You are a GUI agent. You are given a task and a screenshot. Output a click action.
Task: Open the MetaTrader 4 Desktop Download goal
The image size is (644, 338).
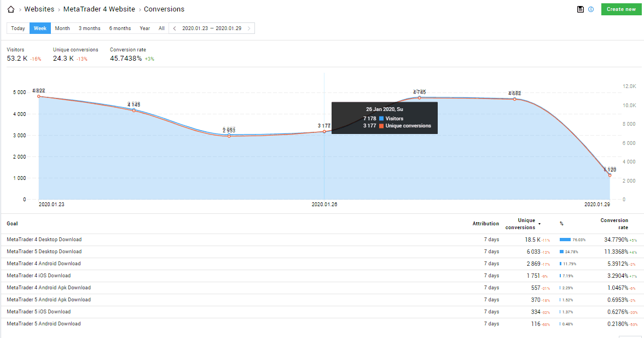[44, 239]
